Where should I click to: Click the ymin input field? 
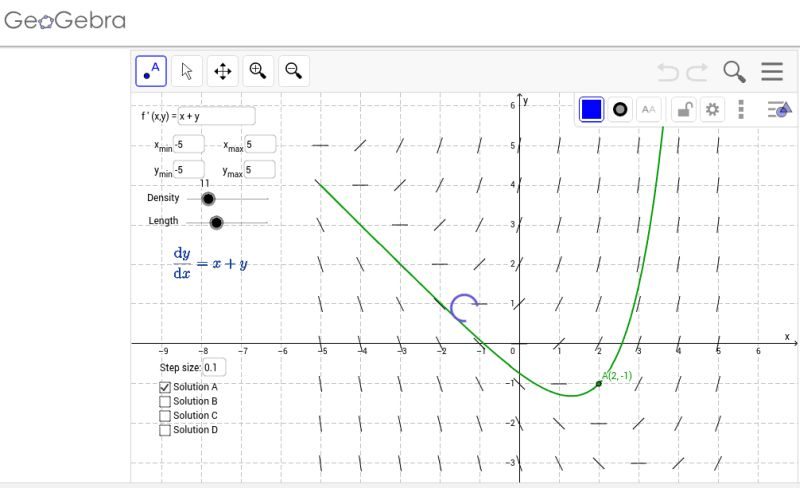tap(189, 169)
